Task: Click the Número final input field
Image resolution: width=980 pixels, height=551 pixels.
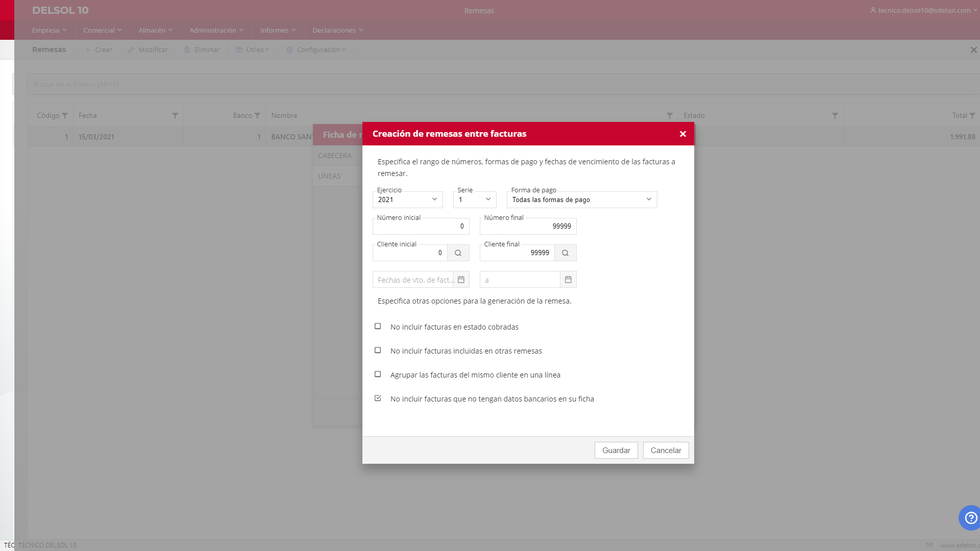Action: click(528, 227)
